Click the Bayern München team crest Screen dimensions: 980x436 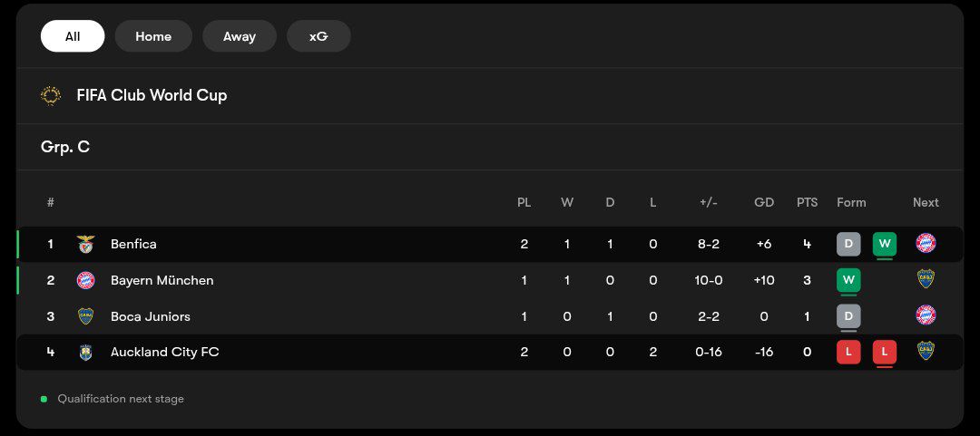(x=85, y=280)
